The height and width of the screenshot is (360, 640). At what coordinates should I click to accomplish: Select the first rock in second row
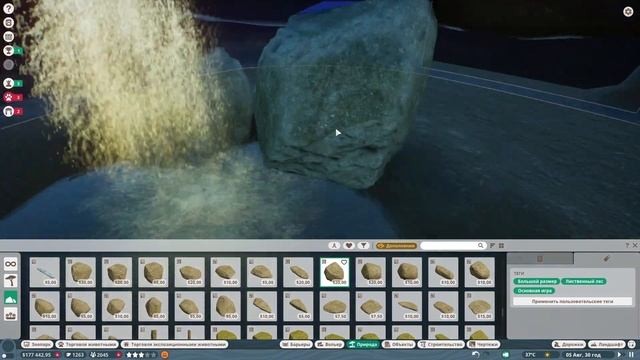pos(44,306)
